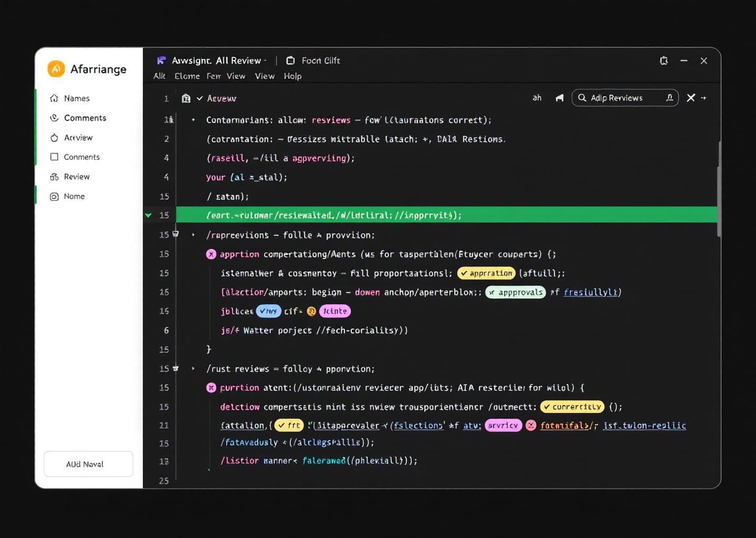Open the Help menu
Viewport: 756px width, 538px height.
tap(292, 76)
